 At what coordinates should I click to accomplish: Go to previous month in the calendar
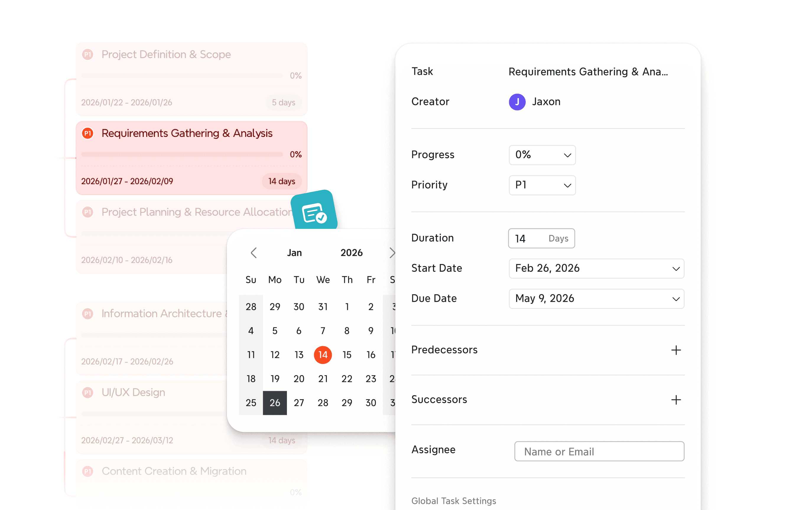[254, 253]
